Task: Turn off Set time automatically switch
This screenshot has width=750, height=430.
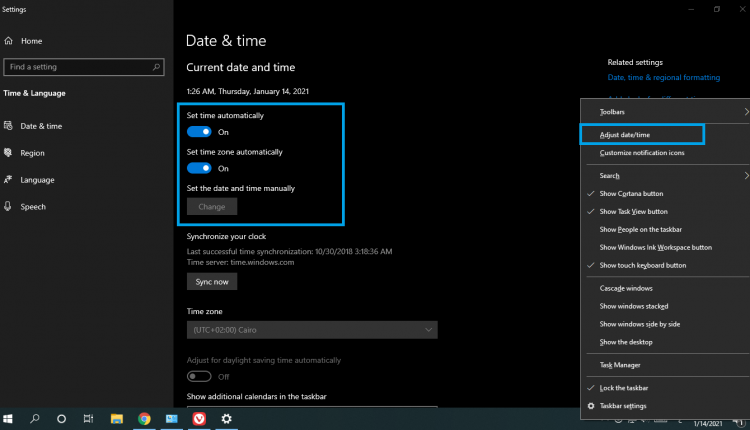Action: pyautogui.click(x=199, y=132)
